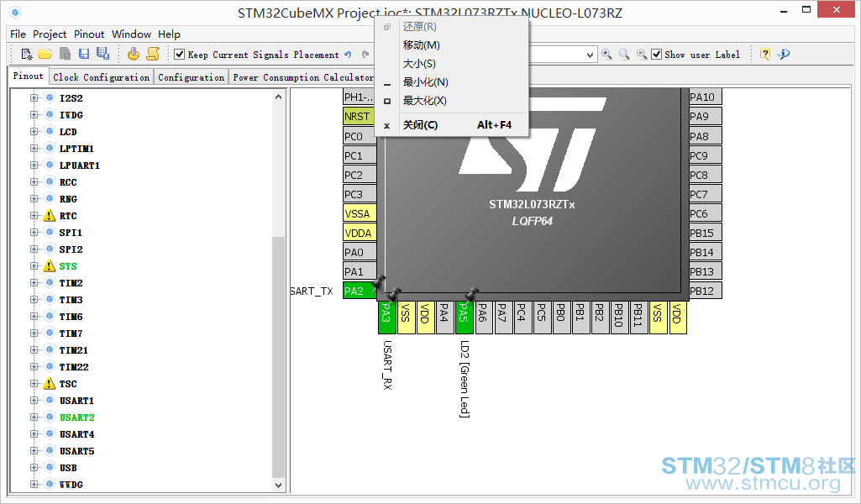
Task: Expand the I2S2 tree node
Action: (34, 98)
